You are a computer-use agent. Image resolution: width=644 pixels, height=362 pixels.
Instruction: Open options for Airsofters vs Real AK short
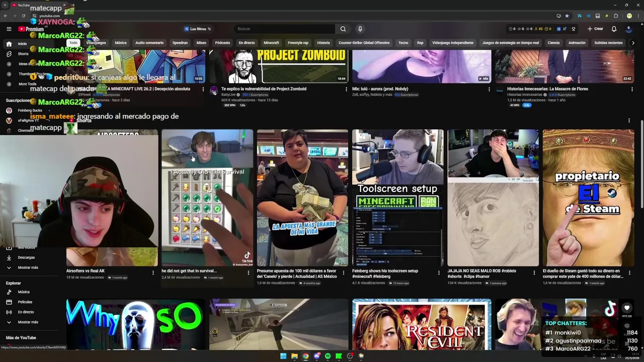pyautogui.click(x=153, y=273)
